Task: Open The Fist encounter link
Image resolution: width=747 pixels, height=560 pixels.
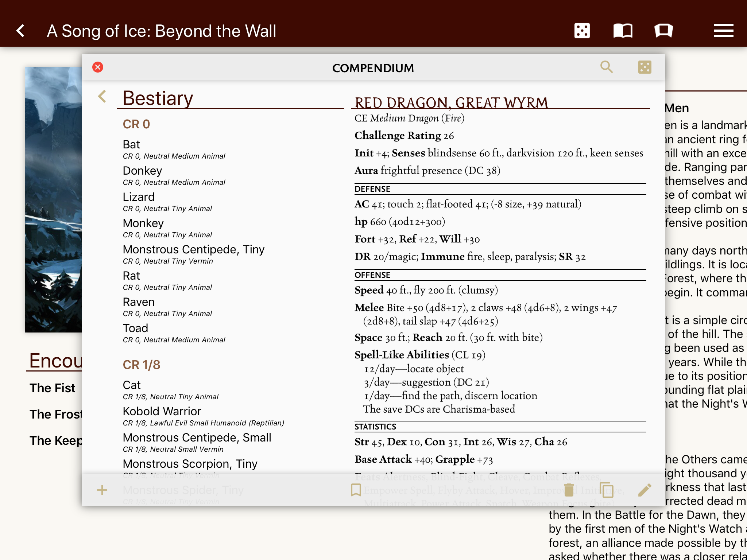Action: [x=53, y=388]
